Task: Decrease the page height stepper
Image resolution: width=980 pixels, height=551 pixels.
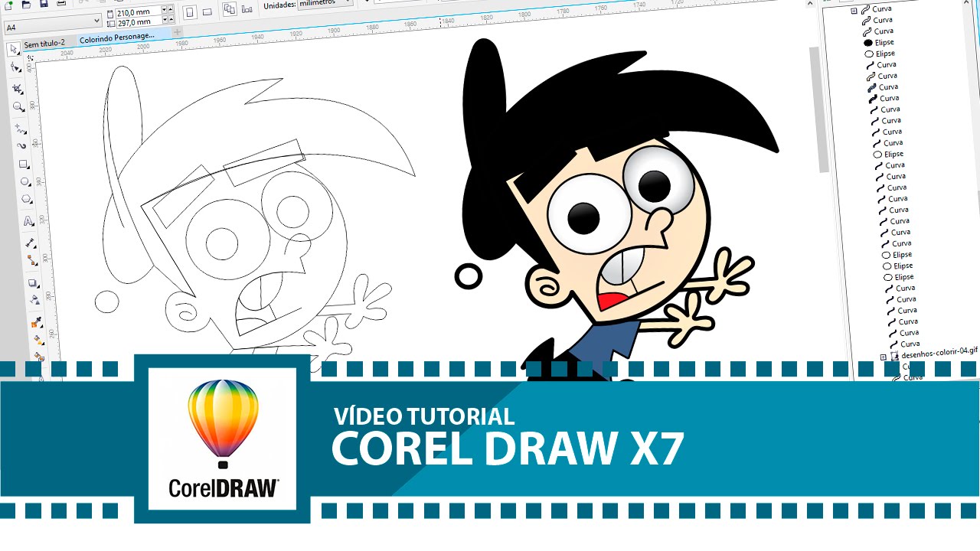Action: (x=165, y=20)
